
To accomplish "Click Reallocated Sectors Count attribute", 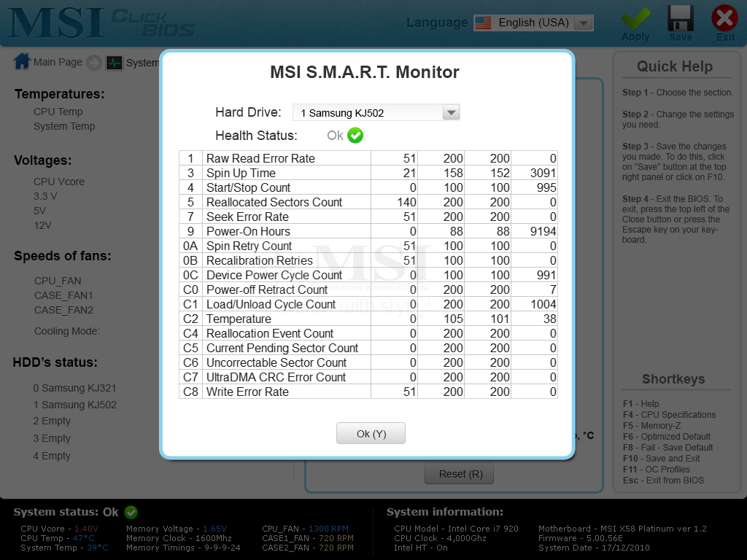I will point(274,202).
